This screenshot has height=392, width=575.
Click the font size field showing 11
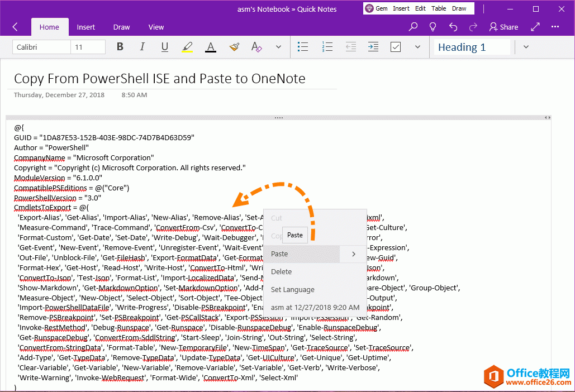click(88, 47)
